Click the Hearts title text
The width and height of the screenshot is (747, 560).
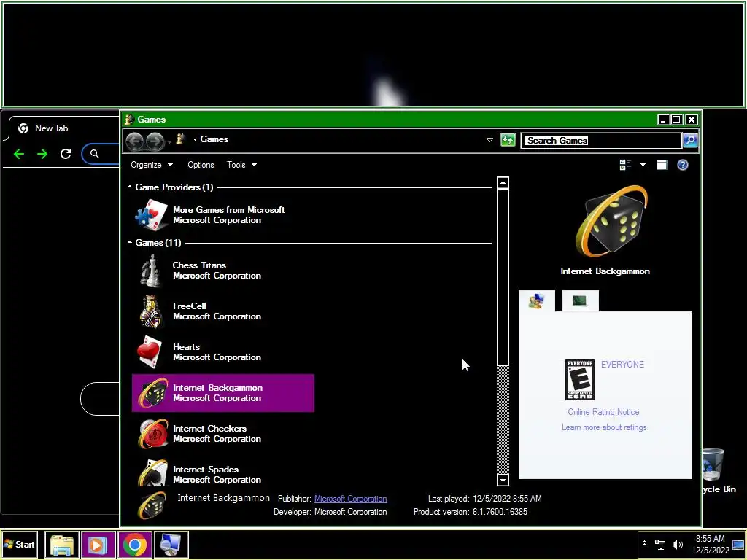point(186,347)
